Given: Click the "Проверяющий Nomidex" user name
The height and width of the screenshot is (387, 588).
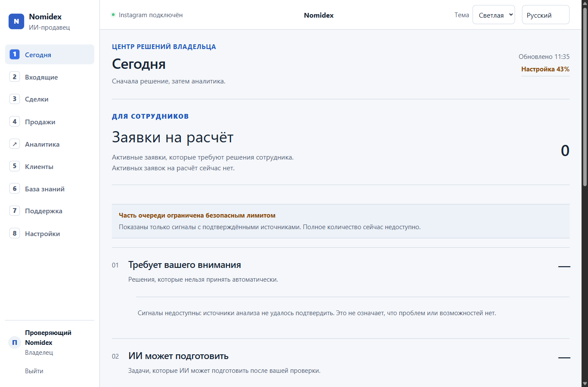Looking at the screenshot, I should (x=48, y=338).
